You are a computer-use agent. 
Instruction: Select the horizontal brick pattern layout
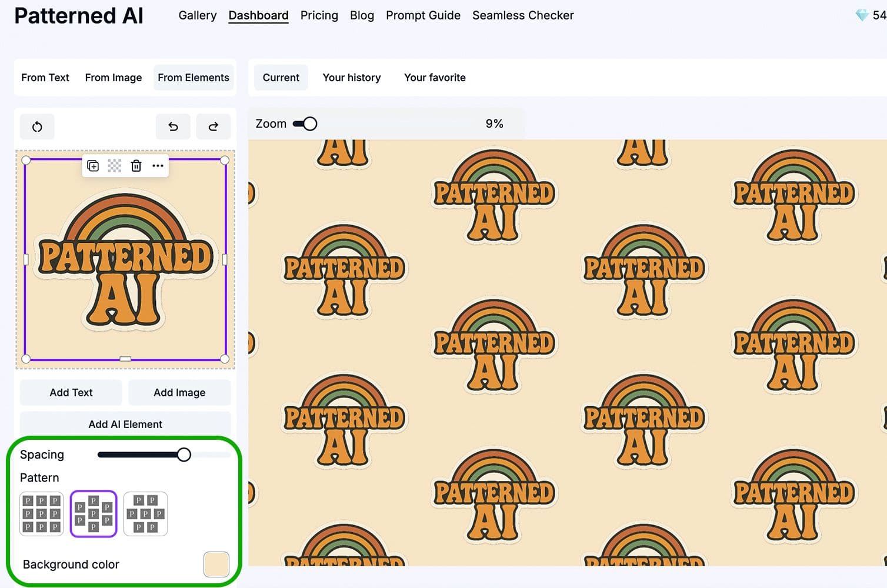(145, 513)
